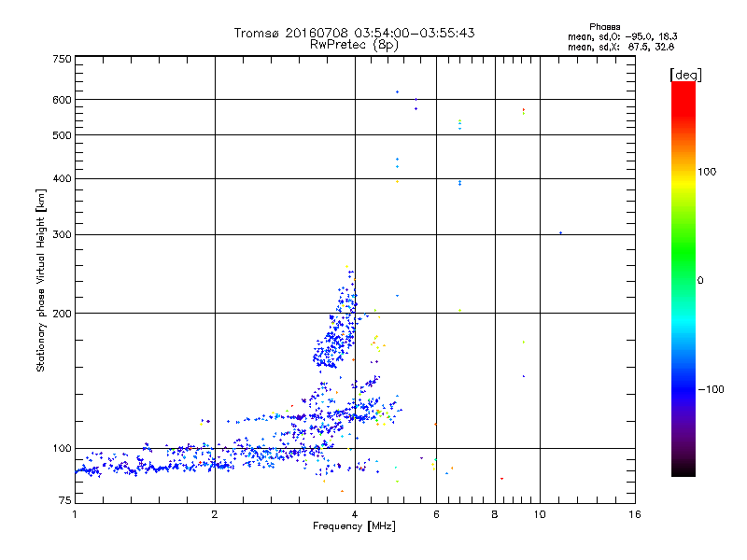Click the x-axis "8" MHz tick label
The width and height of the screenshot is (747, 560).
[495, 514]
